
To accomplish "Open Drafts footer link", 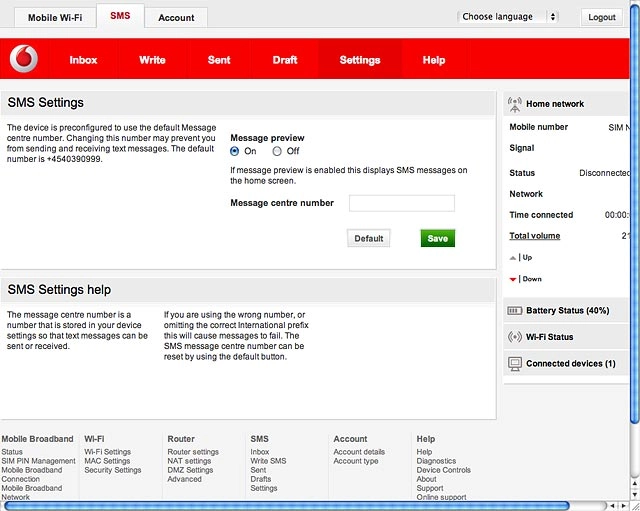I will [x=261, y=479].
